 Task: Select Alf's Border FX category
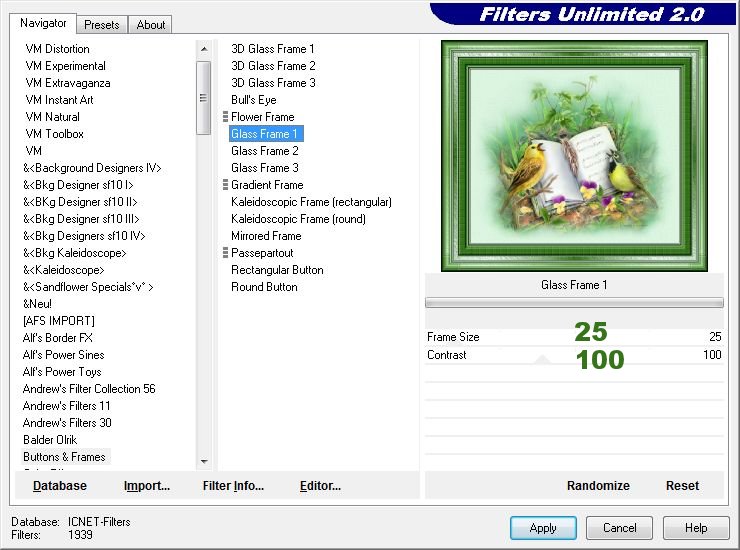point(58,338)
